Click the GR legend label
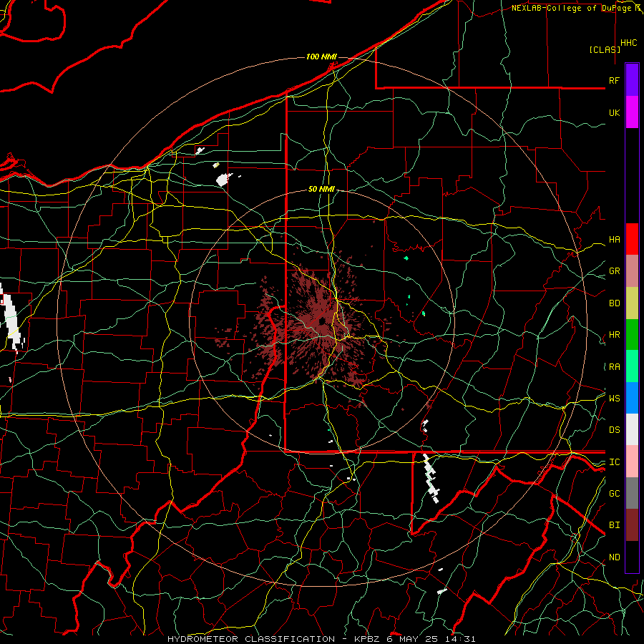This screenshot has height=644, width=644. pyautogui.click(x=614, y=271)
